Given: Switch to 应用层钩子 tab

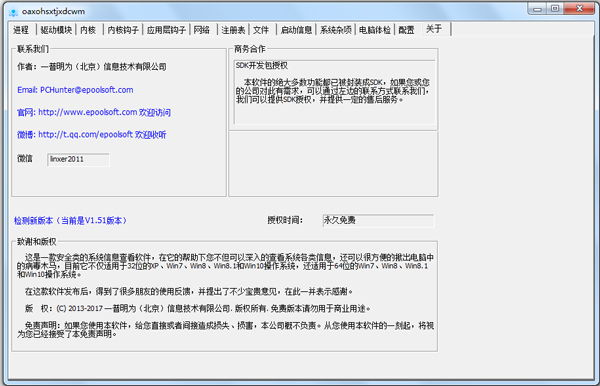Looking at the screenshot, I should [x=166, y=30].
